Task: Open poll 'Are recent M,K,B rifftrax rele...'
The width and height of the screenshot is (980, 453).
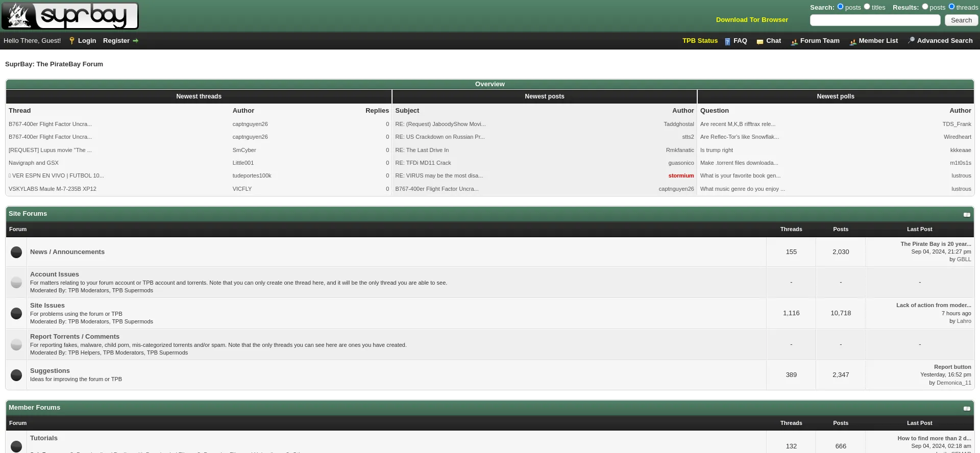Action: (x=738, y=124)
